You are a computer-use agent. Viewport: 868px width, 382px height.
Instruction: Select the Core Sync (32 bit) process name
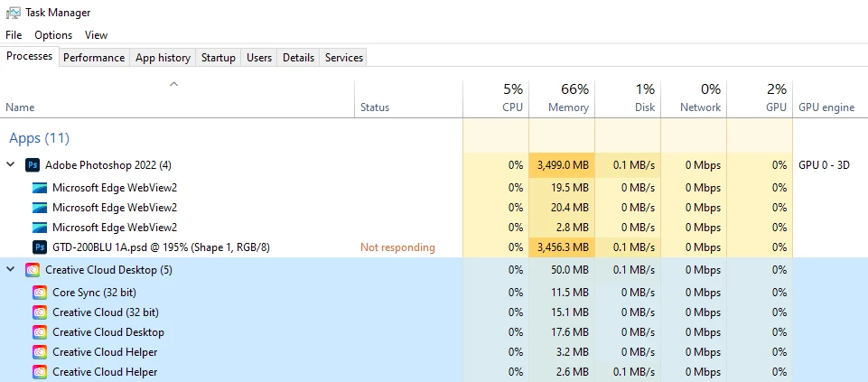click(94, 293)
